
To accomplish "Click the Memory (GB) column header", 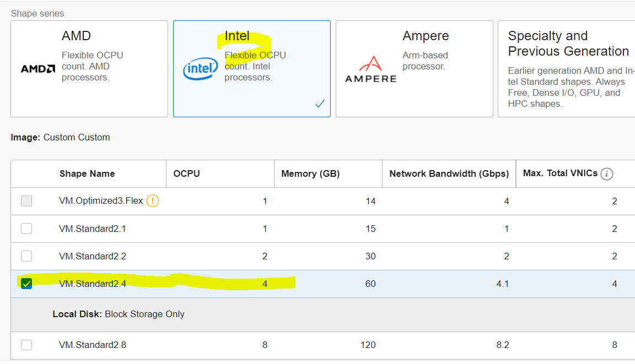I will click(310, 173).
